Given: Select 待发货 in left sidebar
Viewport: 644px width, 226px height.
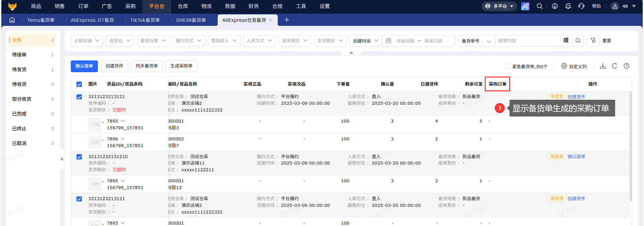Looking at the screenshot, I should click(33, 70).
